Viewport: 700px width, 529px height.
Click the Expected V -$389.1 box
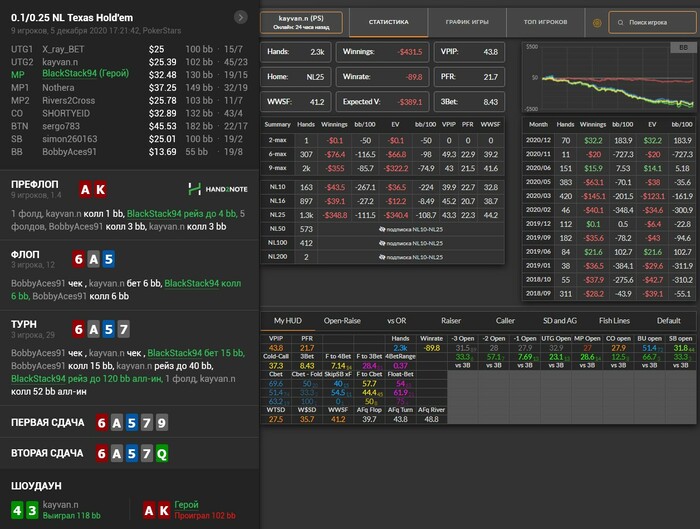click(x=382, y=102)
